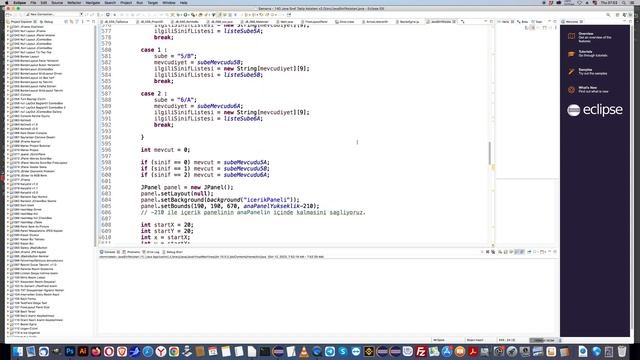640x360 pixels.
Task: Open the Run menu
Action: (140, 2)
